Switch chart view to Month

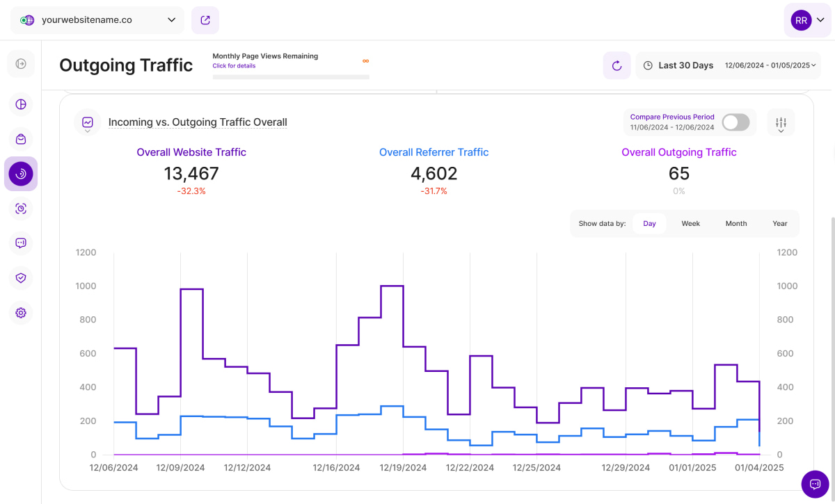pyautogui.click(x=735, y=224)
